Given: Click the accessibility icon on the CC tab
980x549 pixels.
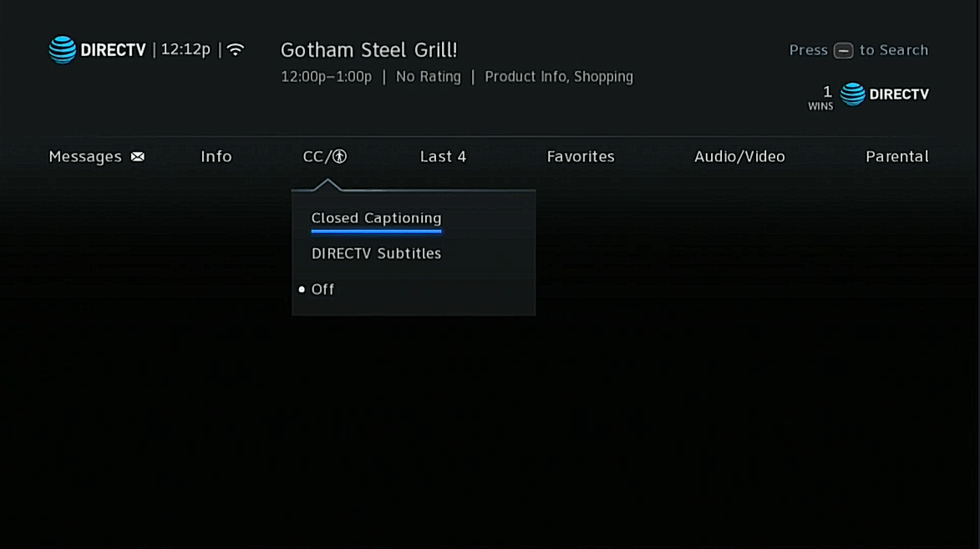Looking at the screenshot, I should 338,156.
